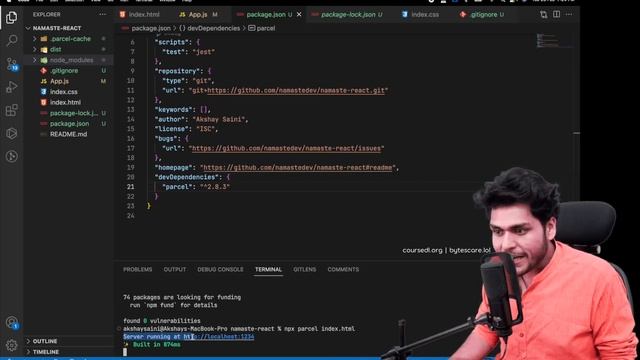Screen dimensions: 640x360
Task: Open README.md in Explorer
Action: 68,134
